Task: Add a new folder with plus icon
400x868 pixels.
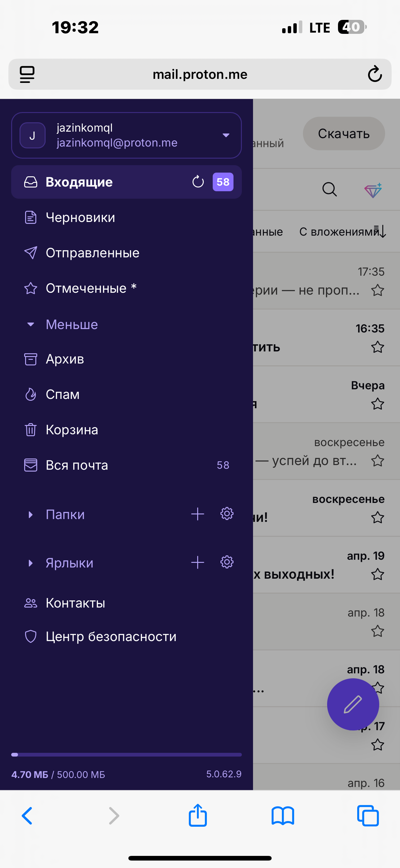Action: pyautogui.click(x=198, y=514)
